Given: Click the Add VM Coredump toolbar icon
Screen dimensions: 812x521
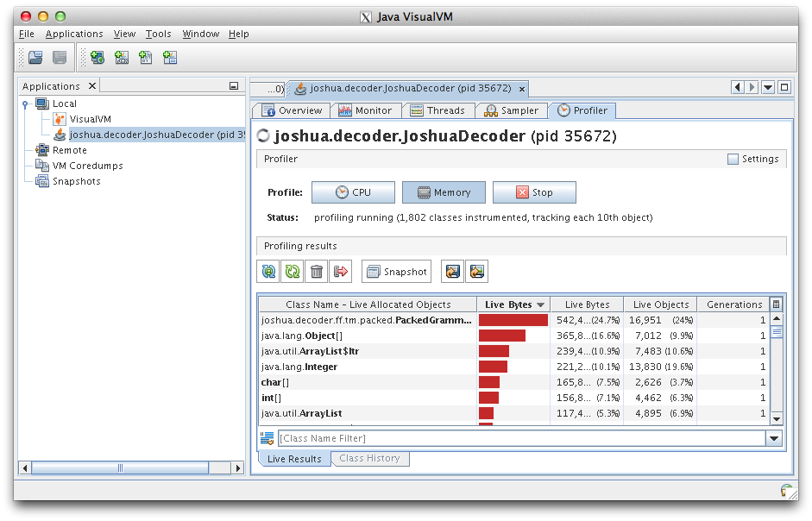Looking at the screenshot, I should coord(146,58).
